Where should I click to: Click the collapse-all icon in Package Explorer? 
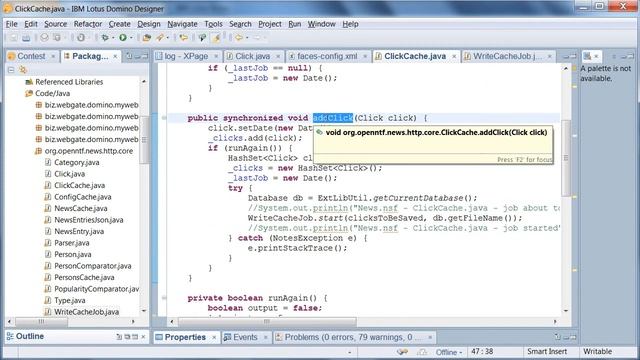pyautogui.click(x=11, y=70)
